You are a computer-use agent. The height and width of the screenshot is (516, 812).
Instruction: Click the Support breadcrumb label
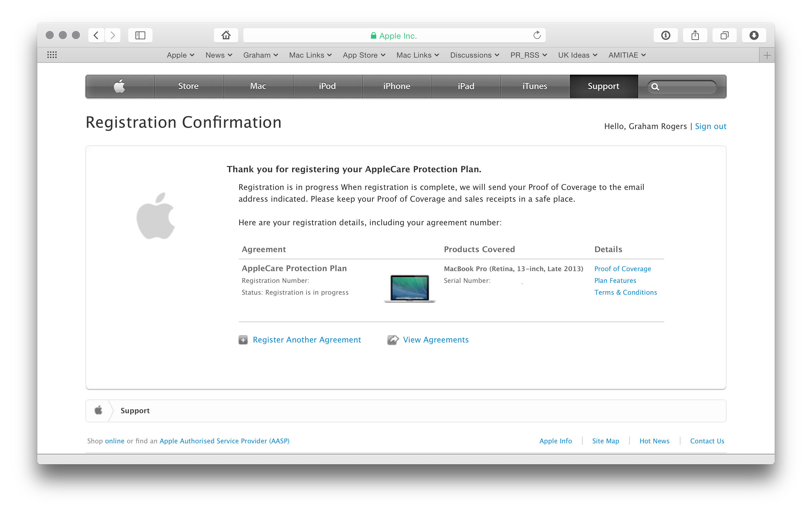(135, 411)
